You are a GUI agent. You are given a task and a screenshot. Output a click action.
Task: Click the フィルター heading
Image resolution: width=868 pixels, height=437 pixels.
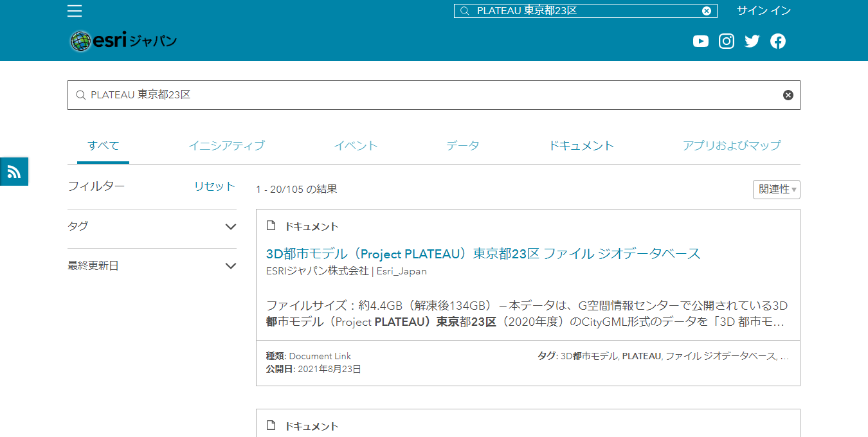coord(96,186)
